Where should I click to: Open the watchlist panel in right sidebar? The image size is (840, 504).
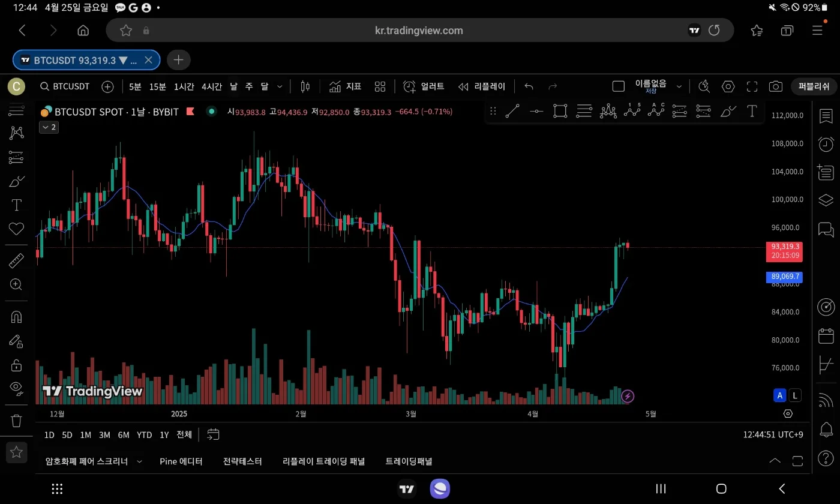point(826,116)
